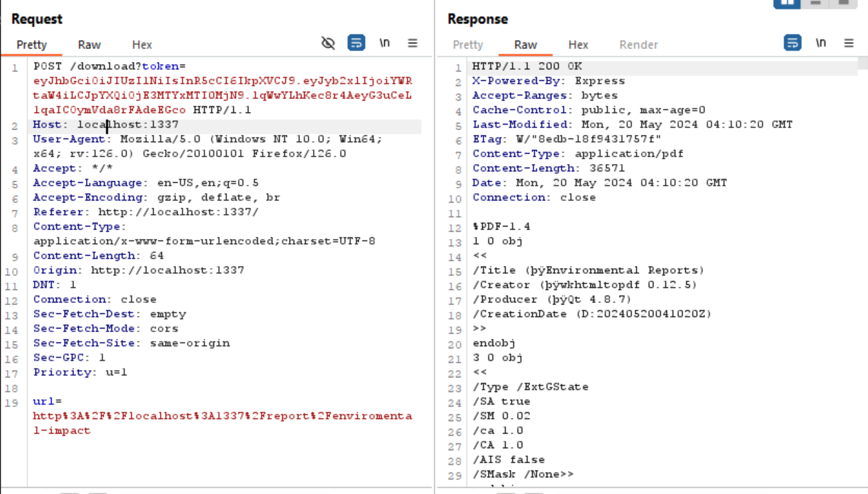This screenshot has width=868, height=494.
Task: Toggle hidden characters eye icon in Request
Action: pos(328,43)
